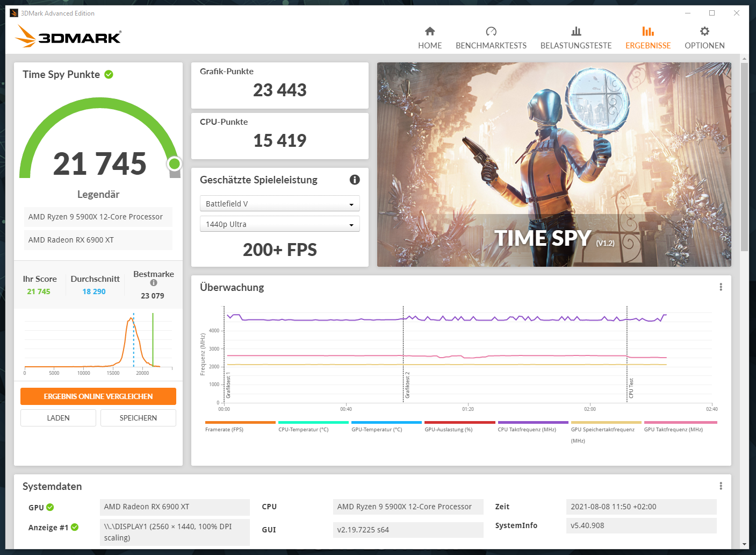Click Ryzen 9 5900X processor label under Legendär
This screenshot has height=555, width=756.
98,217
